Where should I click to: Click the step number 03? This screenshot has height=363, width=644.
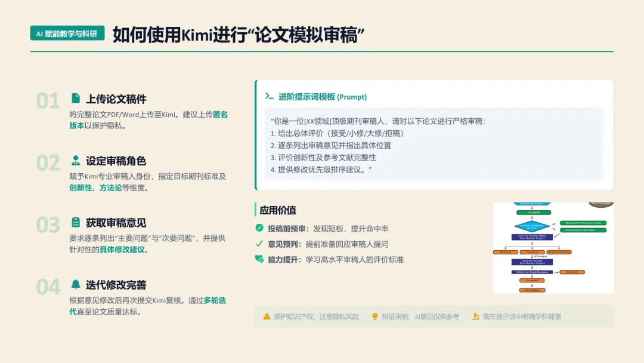click(x=48, y=225)
